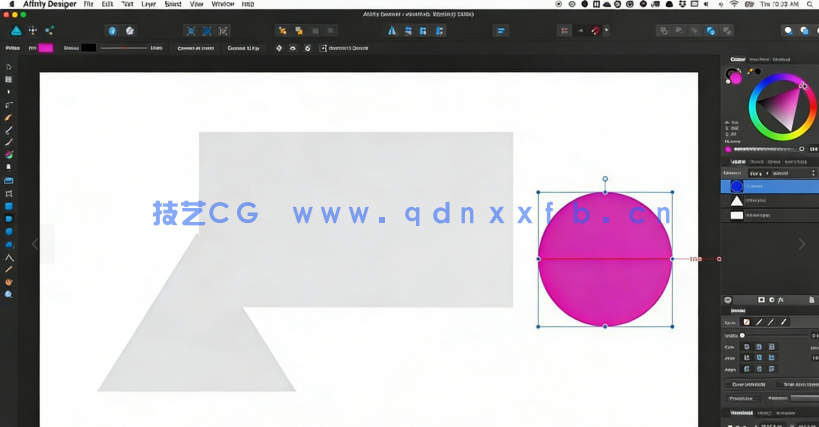This screenshot has width=819, height=427.
Task: Click the magenta circle on the canvas
Action: [605, 259]
